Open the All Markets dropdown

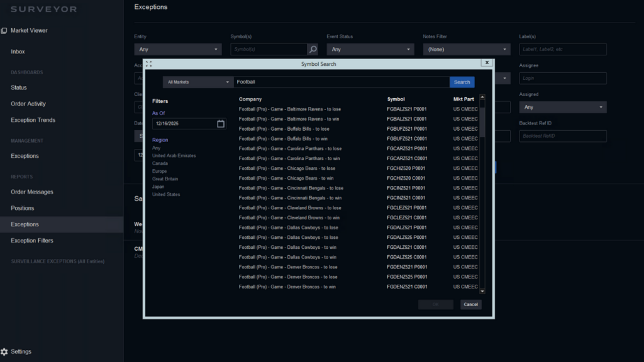click(x=197, y=82)
